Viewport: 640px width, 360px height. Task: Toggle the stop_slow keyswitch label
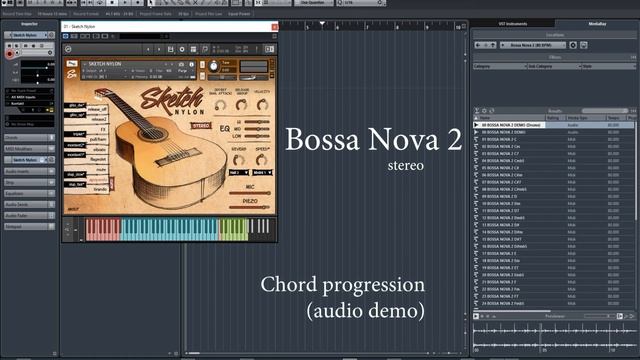click(76, 174)
